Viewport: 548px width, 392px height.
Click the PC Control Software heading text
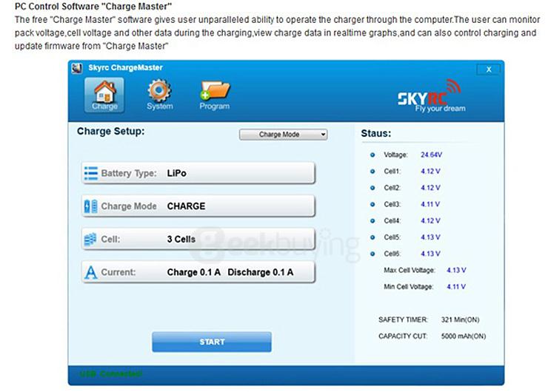click(93, 6)
